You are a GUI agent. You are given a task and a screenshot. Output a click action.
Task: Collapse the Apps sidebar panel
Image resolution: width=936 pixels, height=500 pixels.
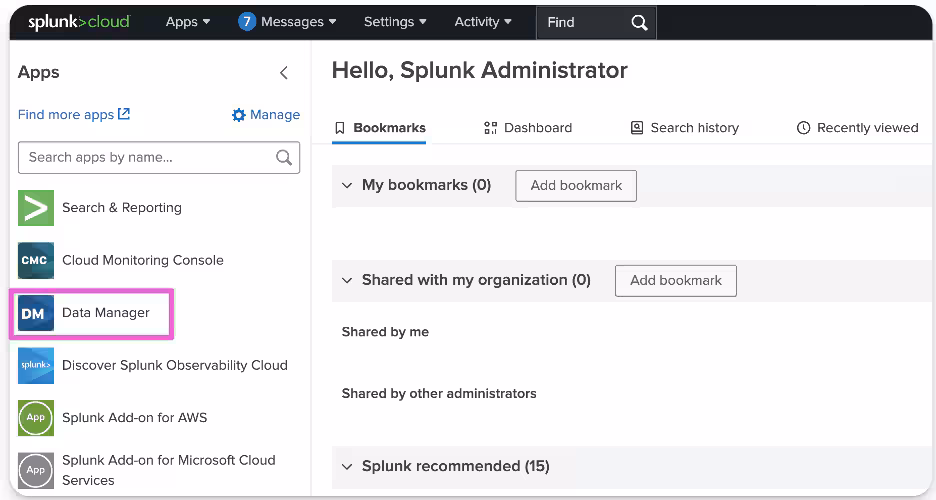click(x=284, y=73)
